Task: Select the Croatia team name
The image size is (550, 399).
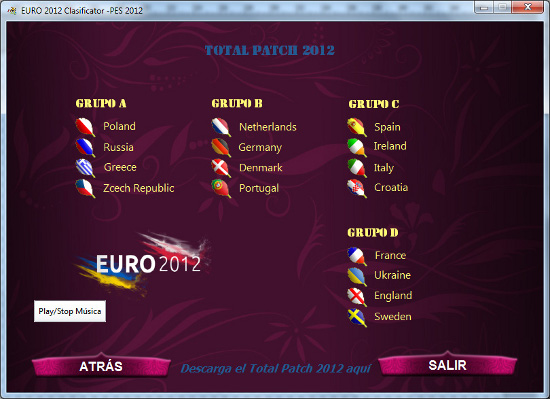Action: coord(391,187)
